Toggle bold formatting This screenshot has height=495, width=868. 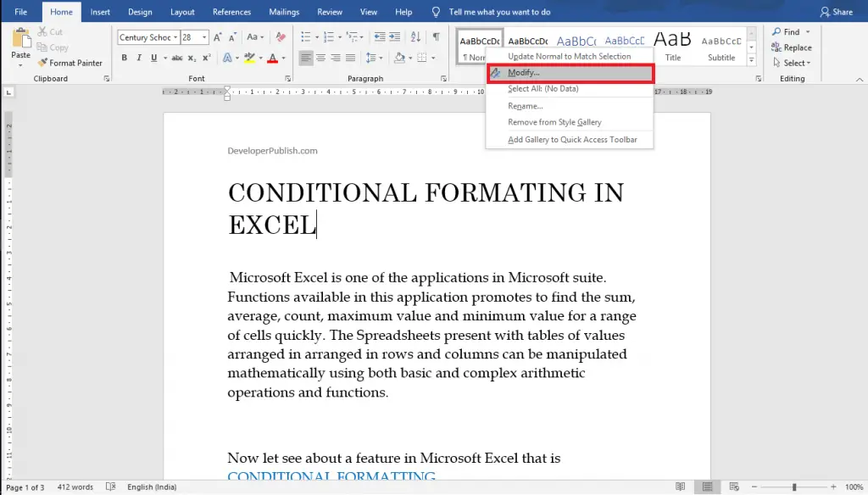124,58
